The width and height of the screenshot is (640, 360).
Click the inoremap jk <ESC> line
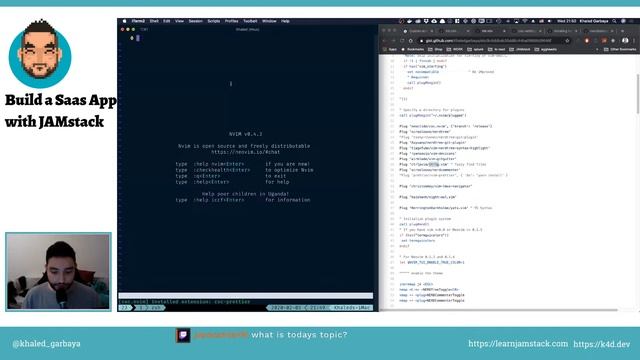coord(416,284)
